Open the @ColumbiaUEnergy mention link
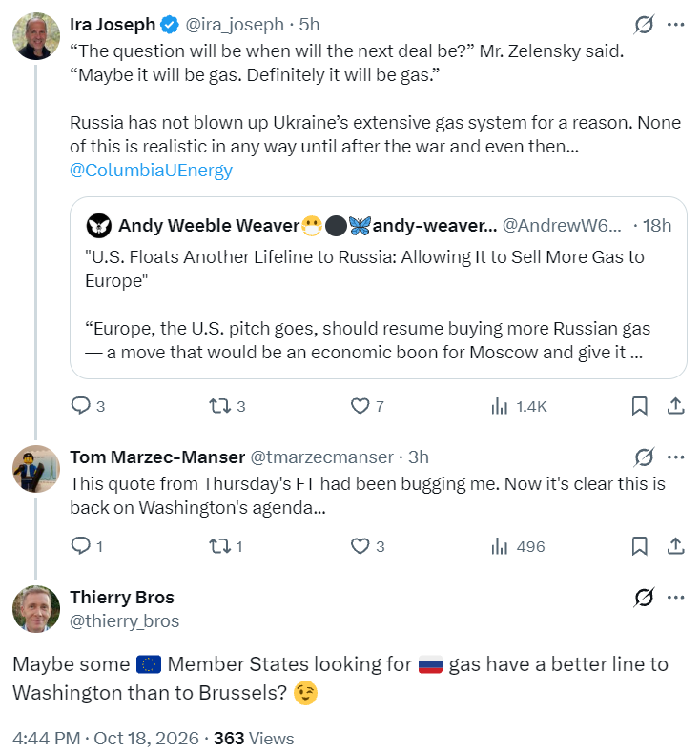Image resolution: width=700 pixels, height=752 pixels. click(x=151, y=171)
